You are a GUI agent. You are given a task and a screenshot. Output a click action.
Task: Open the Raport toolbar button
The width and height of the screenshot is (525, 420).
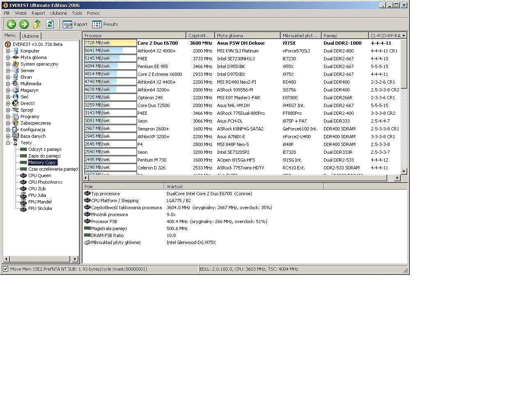pos(75,24)
